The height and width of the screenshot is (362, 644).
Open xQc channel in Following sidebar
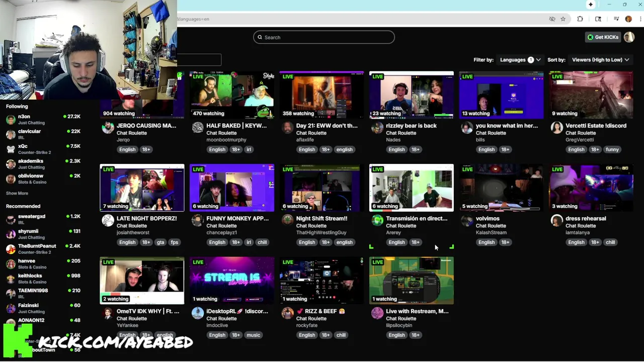click(43, 149)
